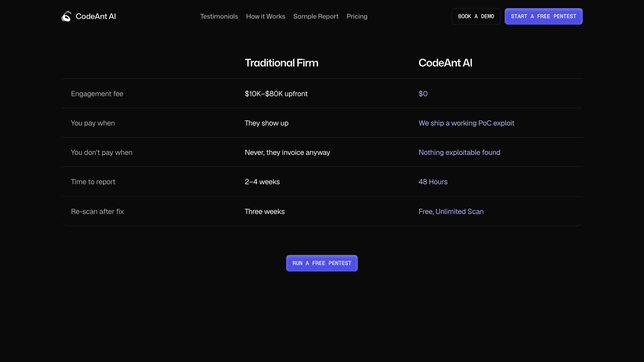
Task: Click Free, Unlimited Scan value
Action: [x=451, y=212]
